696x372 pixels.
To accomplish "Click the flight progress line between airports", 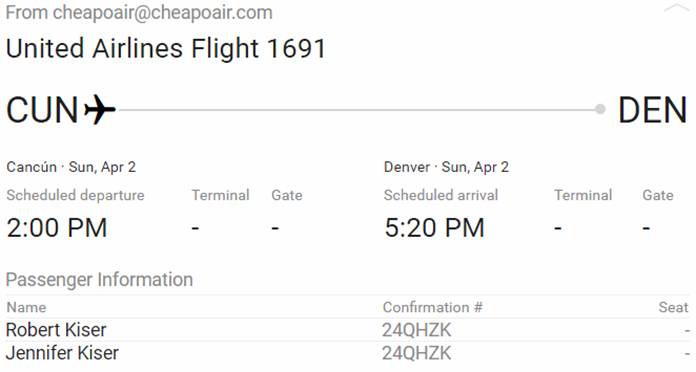I will pos(356,110).
